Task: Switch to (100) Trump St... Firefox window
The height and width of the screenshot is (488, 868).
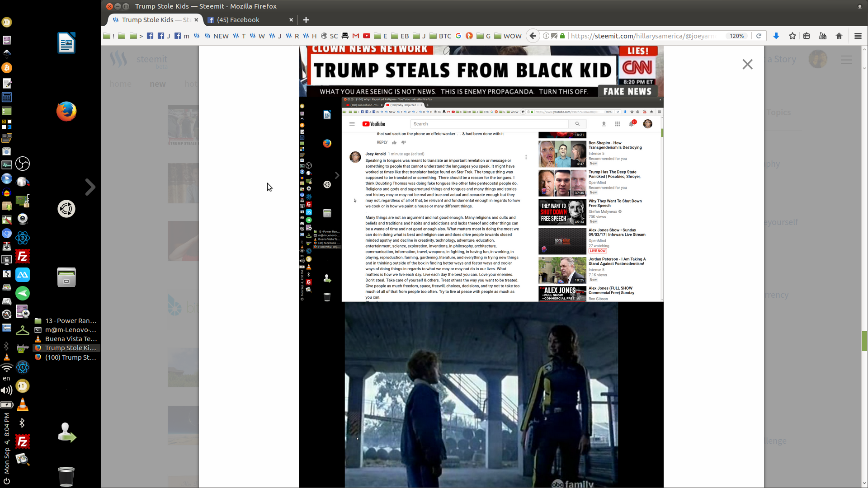Action: click(x=66, y=357)
